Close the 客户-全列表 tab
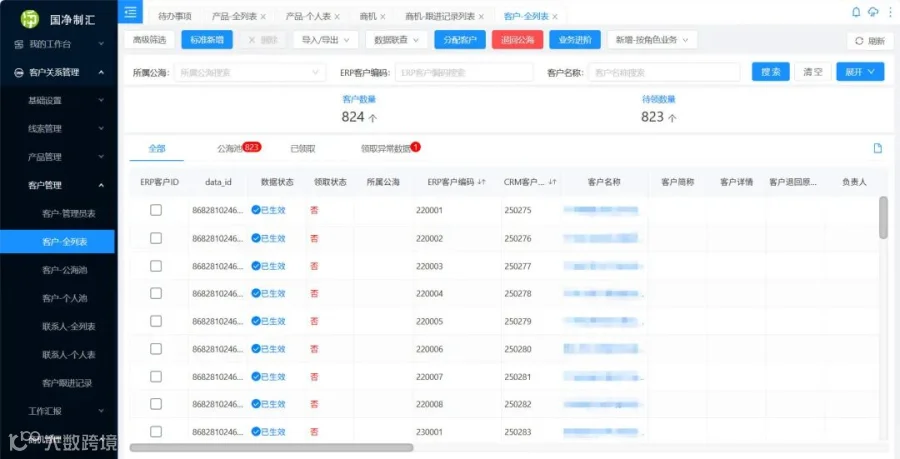The height and width of the screenshot is (459, 900). (x=554, y=17)
